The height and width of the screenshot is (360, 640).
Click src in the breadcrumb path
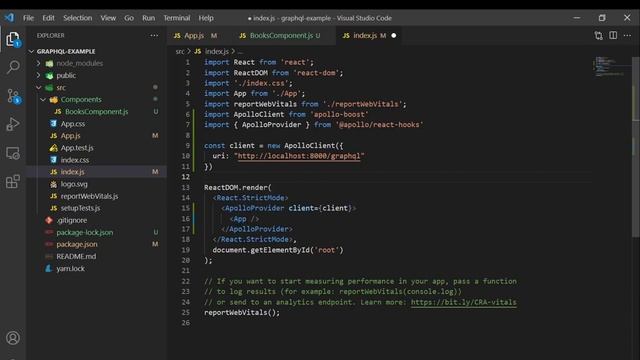coord(180,51)
